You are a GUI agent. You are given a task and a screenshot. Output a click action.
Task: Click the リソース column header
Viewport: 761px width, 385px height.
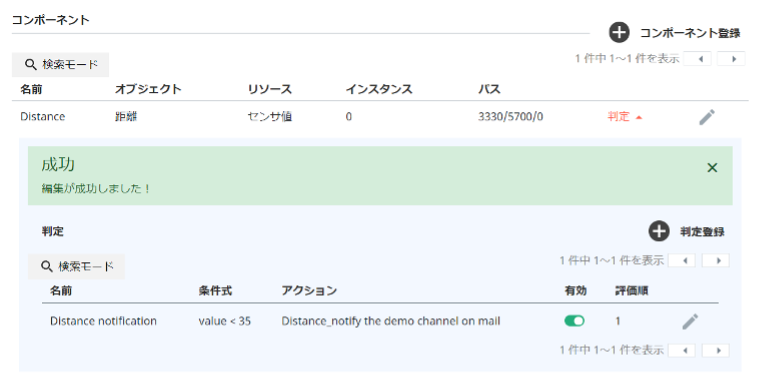coord(270,89)
